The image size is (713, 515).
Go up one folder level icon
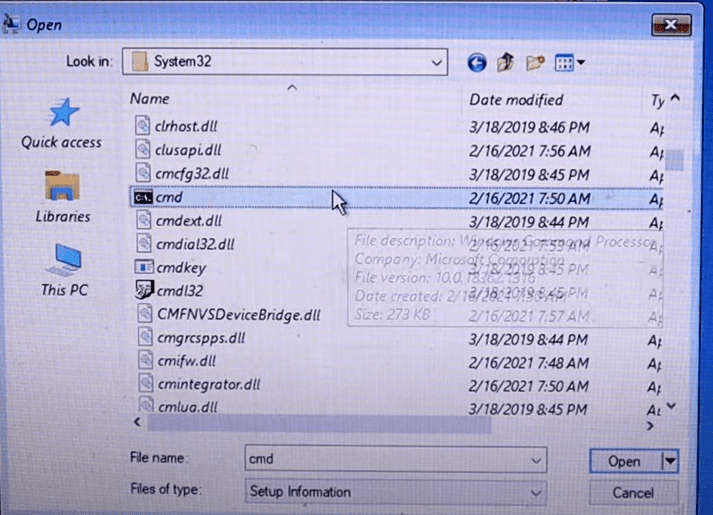click(506, 63)
